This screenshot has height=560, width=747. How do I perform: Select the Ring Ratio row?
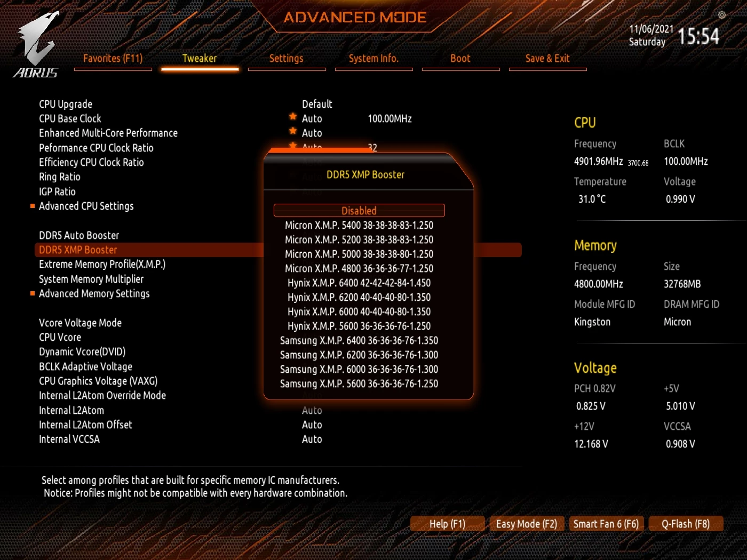click(60, 177)
